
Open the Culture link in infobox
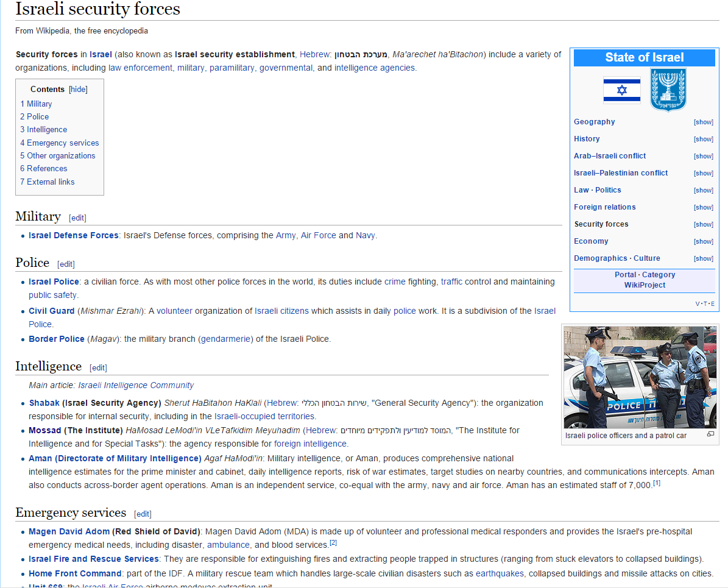coord(647,258)
